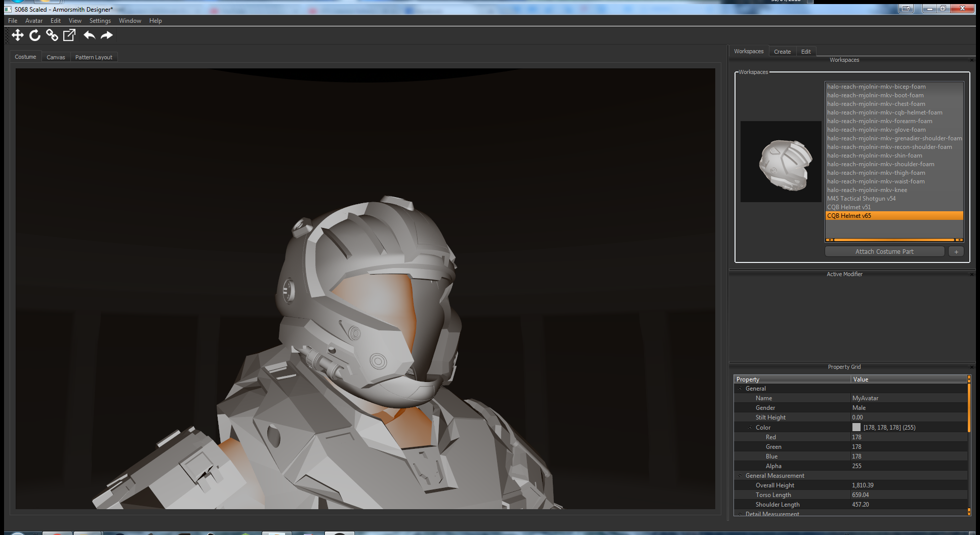Select M45 Tactical Shotgun v54 workspace

coord(861,199)
